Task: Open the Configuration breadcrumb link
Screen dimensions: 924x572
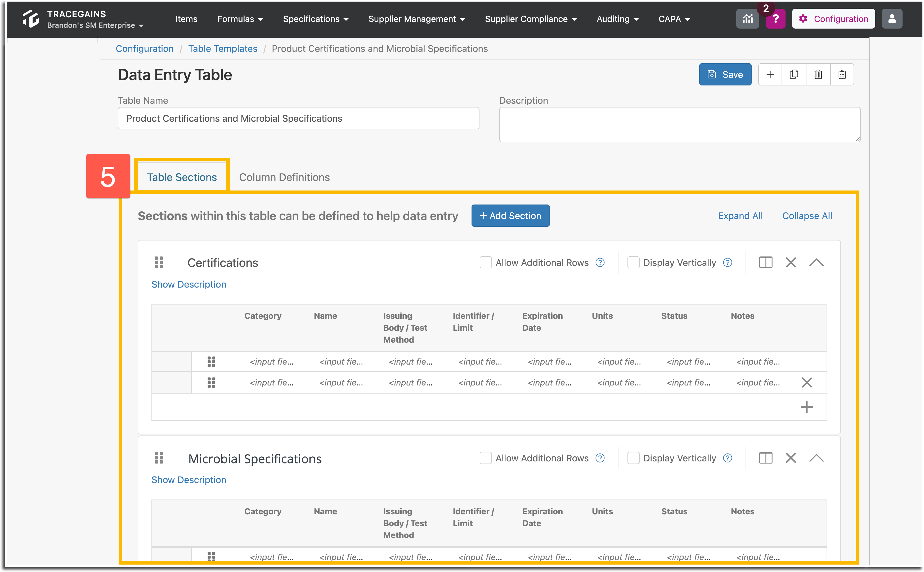Action: (145, 48)
